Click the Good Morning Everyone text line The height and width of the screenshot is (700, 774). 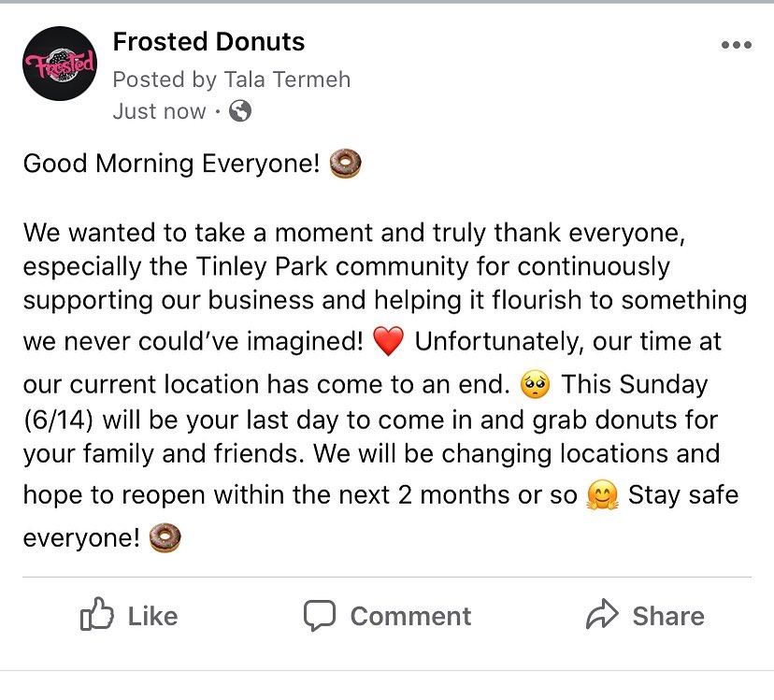(172, 164)
